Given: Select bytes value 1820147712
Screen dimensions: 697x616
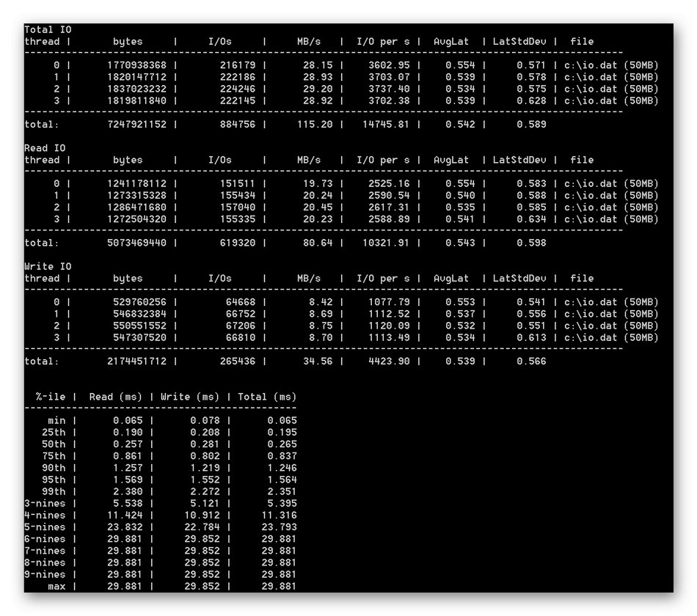Looking at the screenshot, I should coord(137,77).
